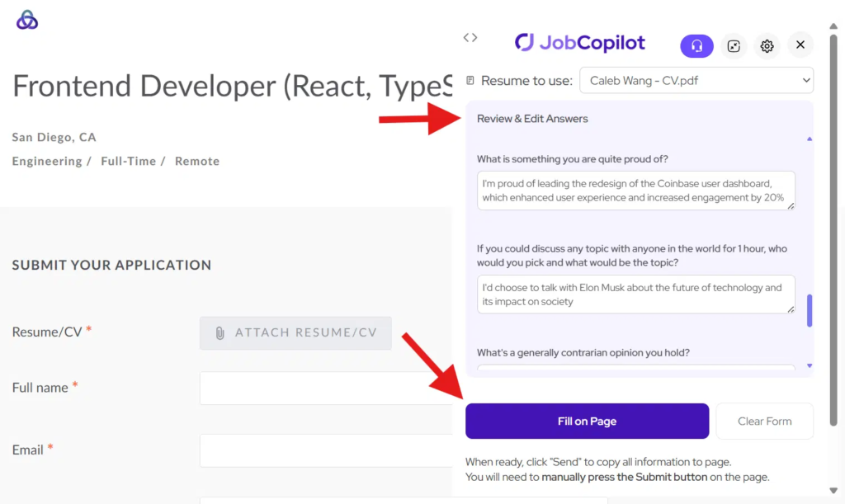Image resolution: width=845 pixels, height=504 pixels.
Task: Click the answers list scroll-down arrow
Action: coord(809,365)
